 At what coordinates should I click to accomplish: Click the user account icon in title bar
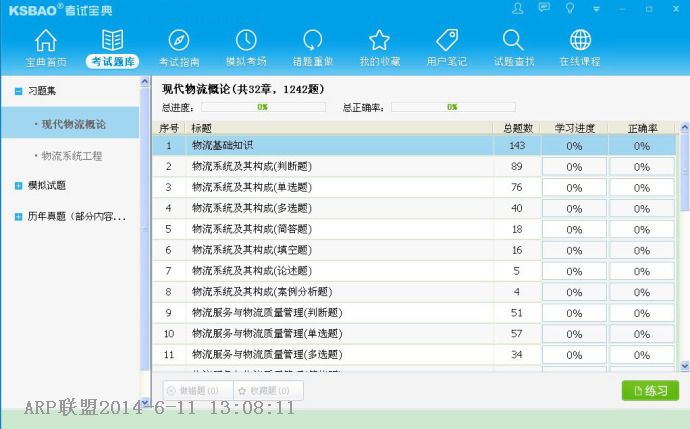coord(518,8)
